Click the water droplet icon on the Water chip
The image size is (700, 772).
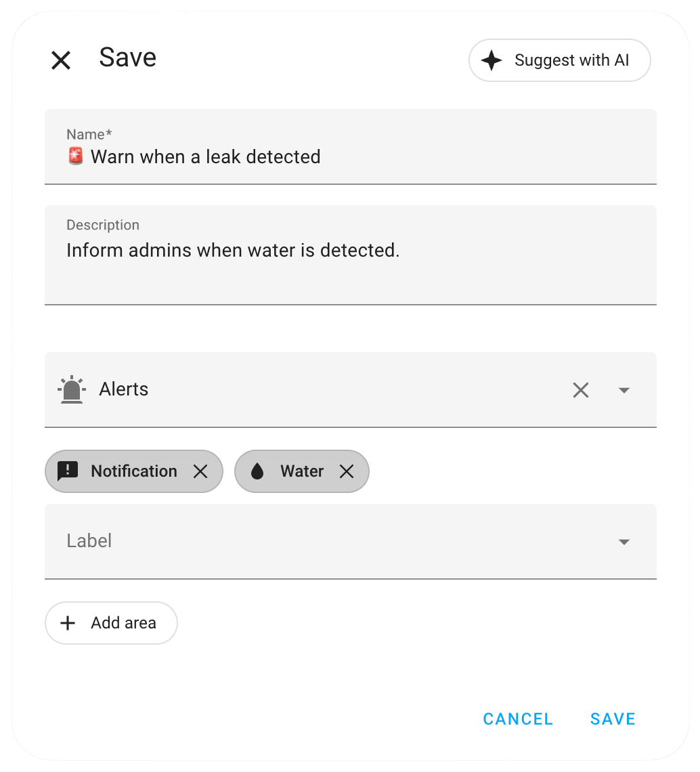256,471
